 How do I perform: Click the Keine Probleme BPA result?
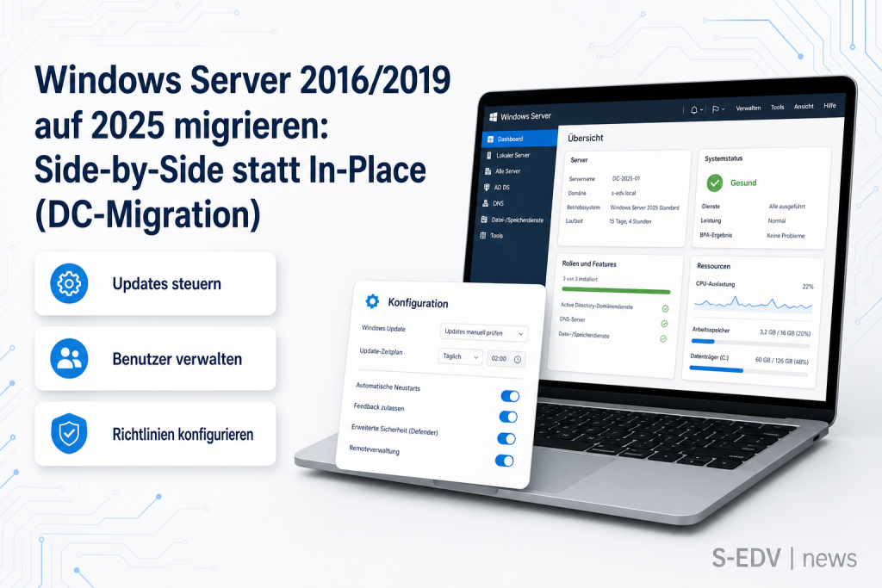[786, 236]
